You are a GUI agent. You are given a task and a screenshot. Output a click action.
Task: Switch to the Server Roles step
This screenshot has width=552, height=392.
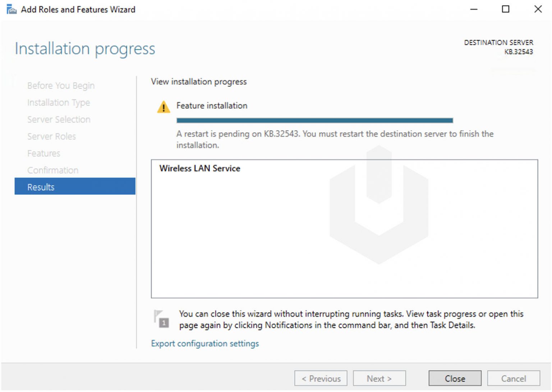coord(52,136)
